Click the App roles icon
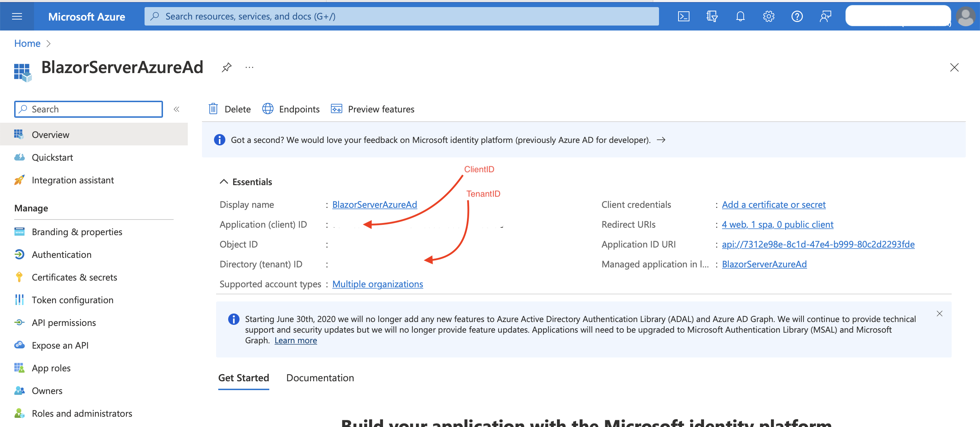The height and width of the screenshot is (427, 980). [x=19, y=367]
